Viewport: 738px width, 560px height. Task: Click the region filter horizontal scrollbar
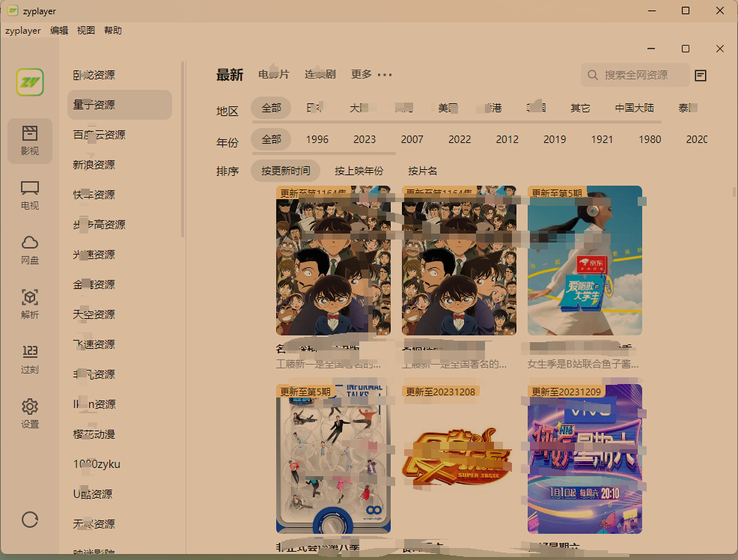click(457, 122)
